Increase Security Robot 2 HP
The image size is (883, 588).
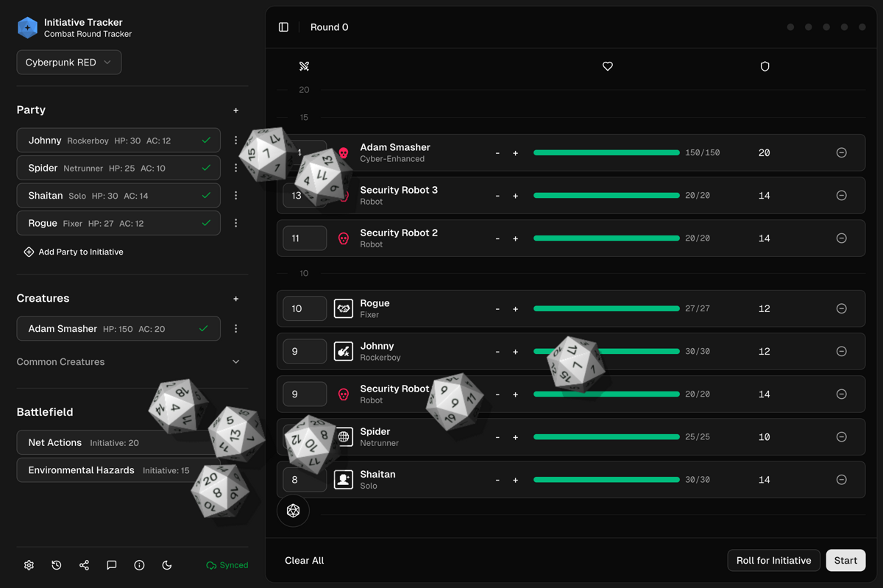(x=516, y=238)
